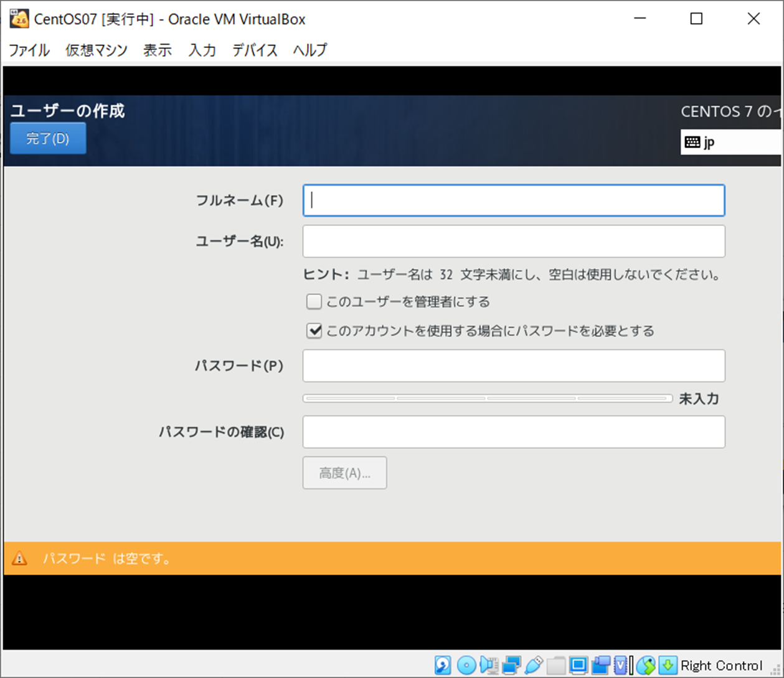Minimize the VirtualBox window

point(640,19)
